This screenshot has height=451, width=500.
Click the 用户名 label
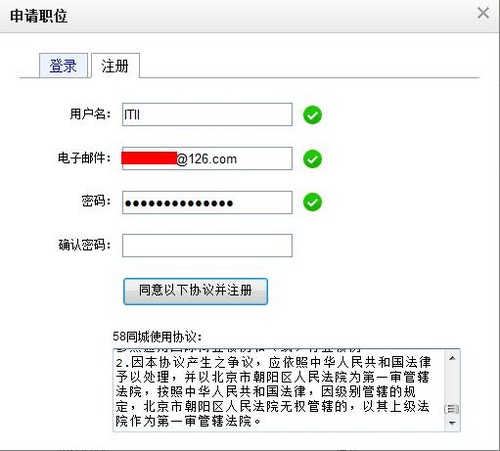point(90,114)
